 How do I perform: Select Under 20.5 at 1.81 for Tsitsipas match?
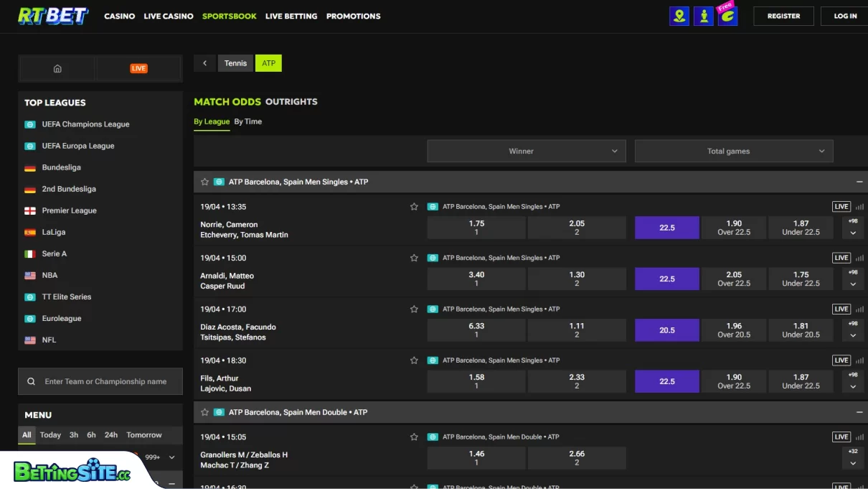pyautogui.click(x=801, y=330)
